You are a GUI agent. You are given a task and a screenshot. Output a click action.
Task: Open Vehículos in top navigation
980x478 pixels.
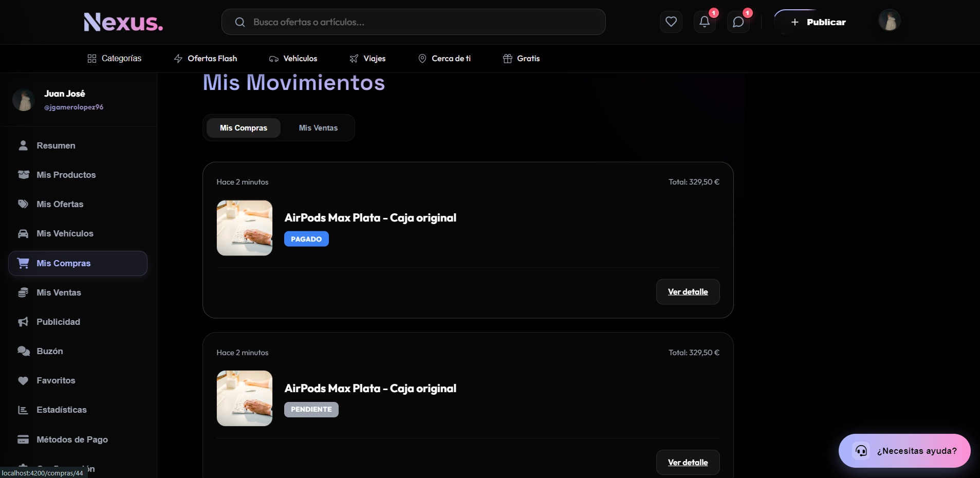pos(293,59)
